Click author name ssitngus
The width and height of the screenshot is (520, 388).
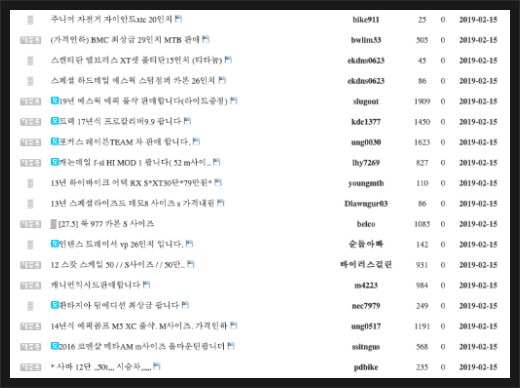366,347
